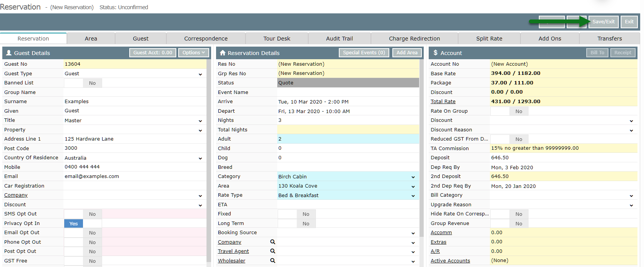
Task: Toggle Hide Rate On Correspondence switch
Action: (x=509, y=214)
